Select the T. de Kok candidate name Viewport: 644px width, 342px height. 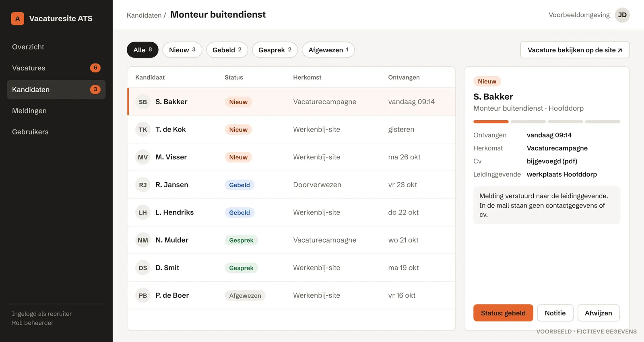[x=171, y=130]
